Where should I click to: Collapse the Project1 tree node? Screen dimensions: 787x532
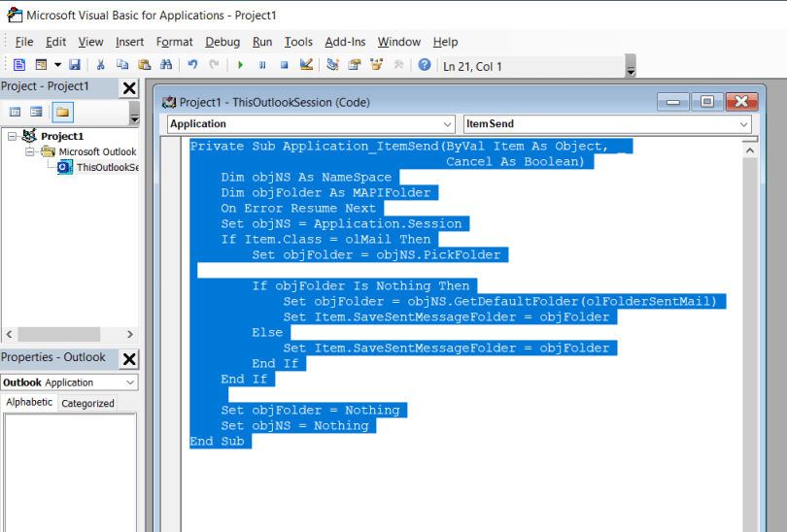point(13,137)
